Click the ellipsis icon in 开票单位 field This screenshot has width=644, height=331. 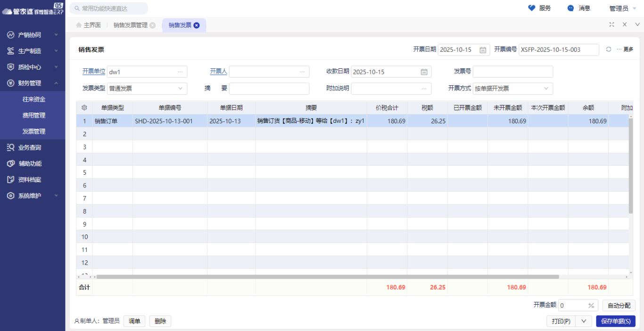[x=181, y=72]
